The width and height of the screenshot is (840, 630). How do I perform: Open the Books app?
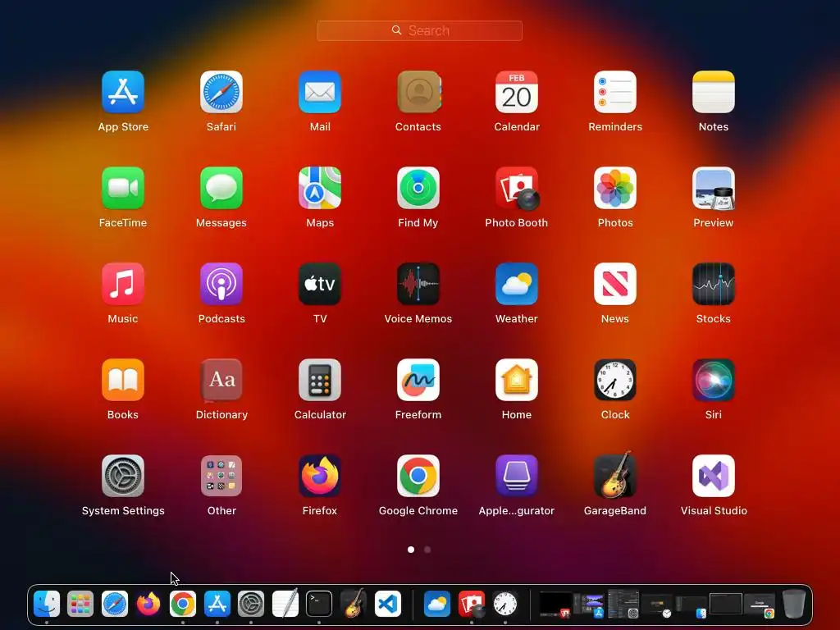(x=123, y=379)
